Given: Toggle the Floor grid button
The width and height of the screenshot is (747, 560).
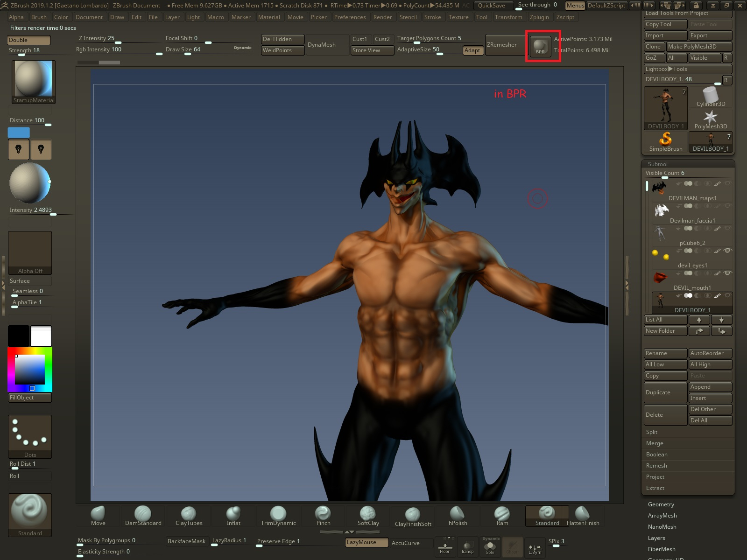Looking at the screenshot, I should (444, 546).
